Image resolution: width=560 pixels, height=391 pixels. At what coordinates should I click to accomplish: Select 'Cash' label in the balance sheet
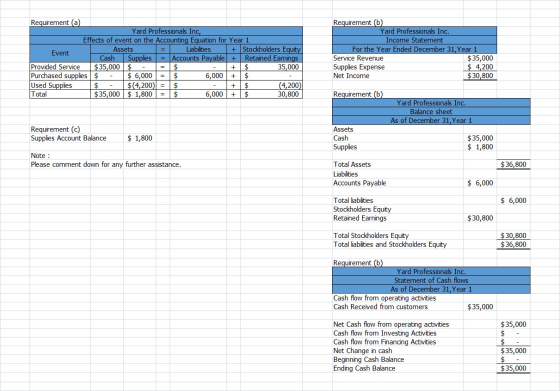[341, 138]
